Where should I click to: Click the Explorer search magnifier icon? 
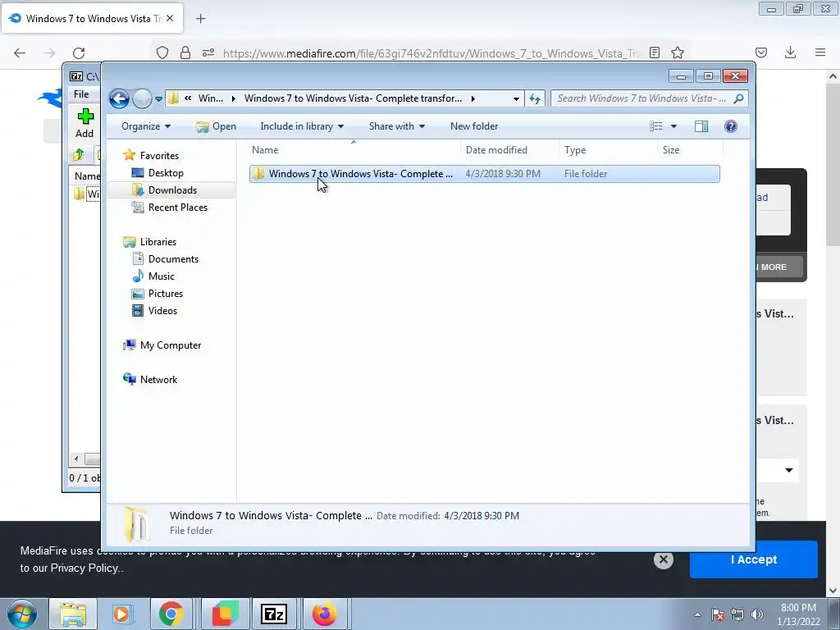coord(739,98)
